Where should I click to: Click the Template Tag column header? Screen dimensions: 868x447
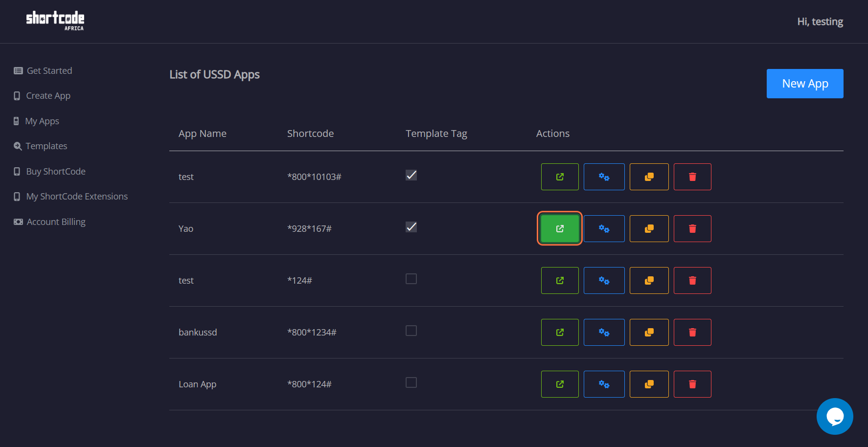click(436, 134)
